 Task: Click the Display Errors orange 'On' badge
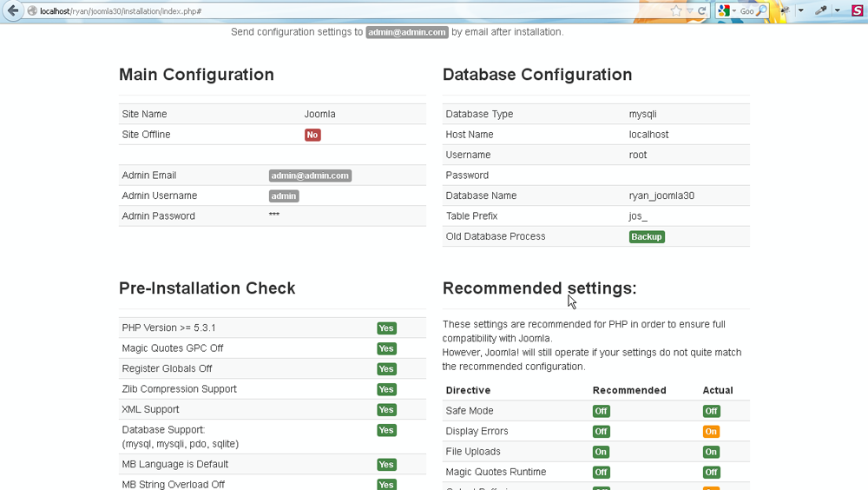click(x=711, y=432)
